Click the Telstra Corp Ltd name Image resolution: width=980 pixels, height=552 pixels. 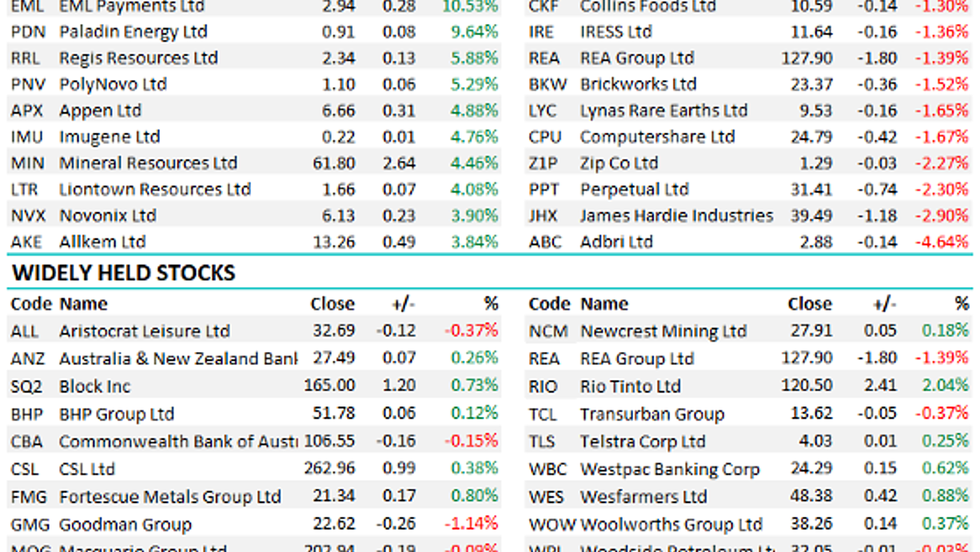(x=643, y=442)
